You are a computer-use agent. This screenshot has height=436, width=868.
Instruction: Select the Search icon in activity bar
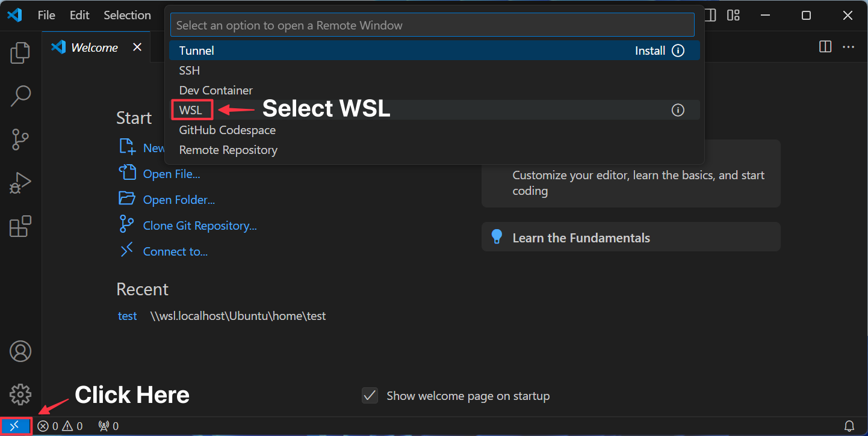click(x=20, y=96)
